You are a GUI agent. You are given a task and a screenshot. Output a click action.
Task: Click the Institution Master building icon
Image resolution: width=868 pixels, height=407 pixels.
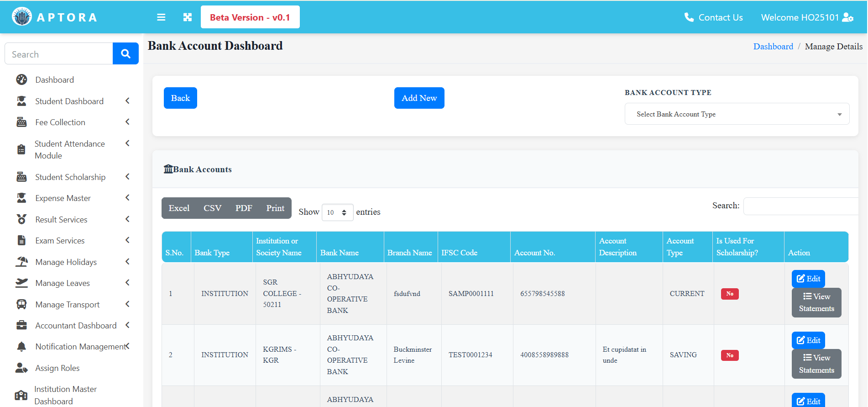coord(21,395)
